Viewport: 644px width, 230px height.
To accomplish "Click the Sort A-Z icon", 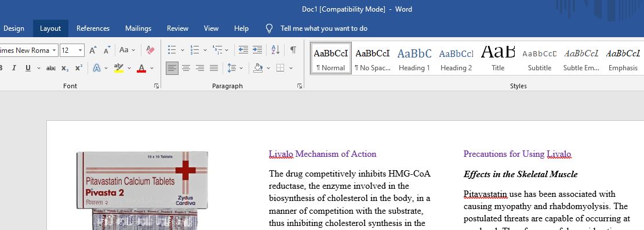I will [275, 50].
